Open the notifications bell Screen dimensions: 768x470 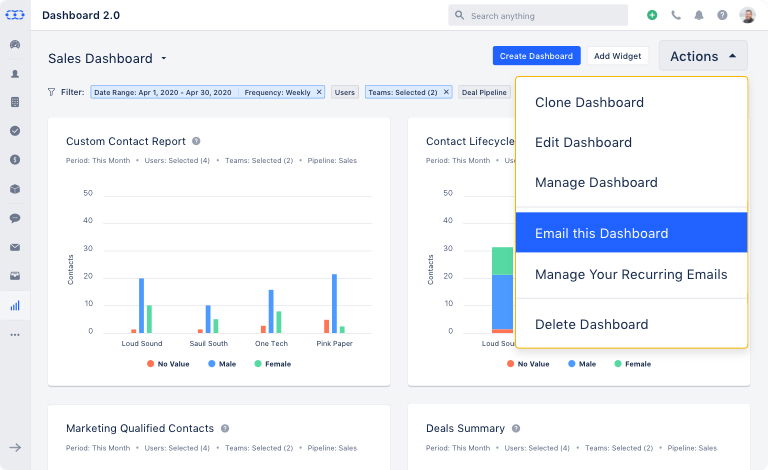[x=699, y=15]
